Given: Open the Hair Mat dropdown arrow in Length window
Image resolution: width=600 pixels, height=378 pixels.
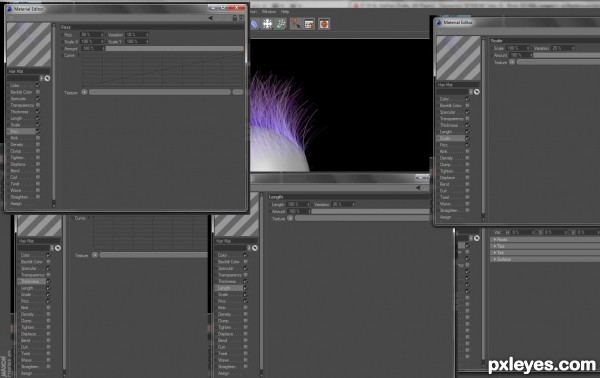Looking at the screenshot, I should (249, 248).
